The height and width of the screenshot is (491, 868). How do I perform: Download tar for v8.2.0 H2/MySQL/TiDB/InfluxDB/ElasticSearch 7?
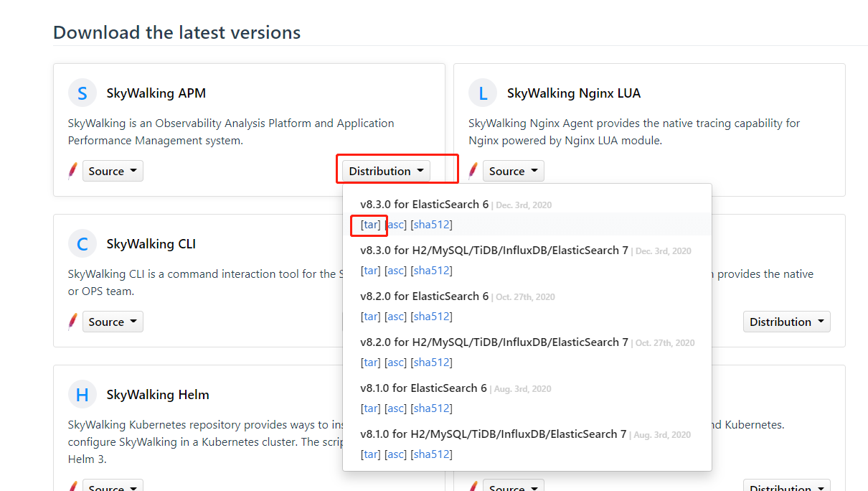tap(370, 363)
